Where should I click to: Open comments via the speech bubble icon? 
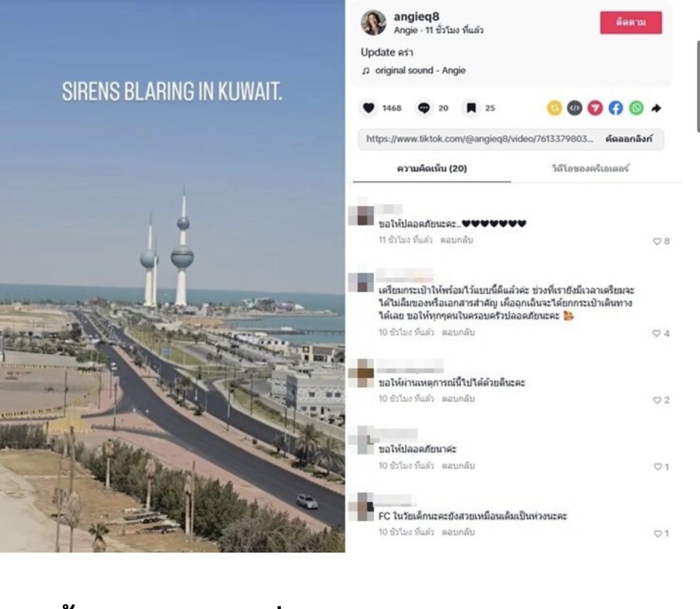click(x=424, y=108)
